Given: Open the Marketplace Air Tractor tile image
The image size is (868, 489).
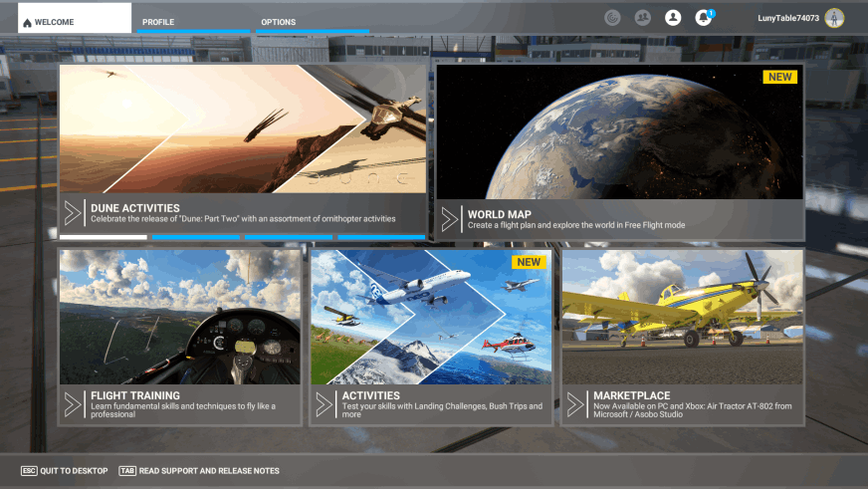Looking at the screenshot, I should point(682,317).
